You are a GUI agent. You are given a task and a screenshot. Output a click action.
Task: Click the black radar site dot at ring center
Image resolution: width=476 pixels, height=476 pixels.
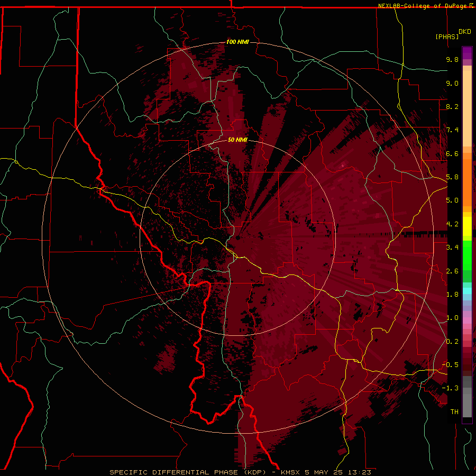pos(238,237)
